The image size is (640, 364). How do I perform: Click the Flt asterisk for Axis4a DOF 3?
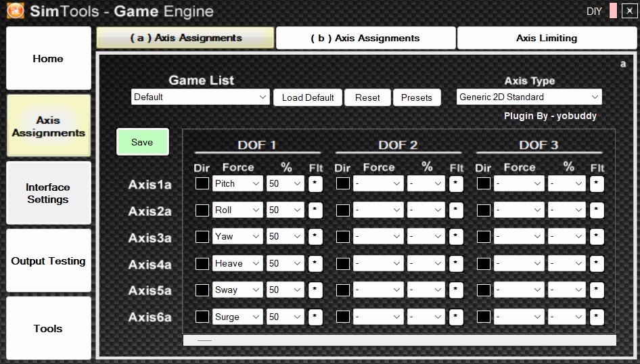596,264
